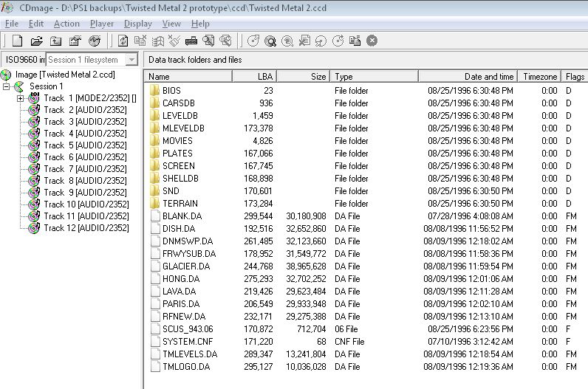Expand the Track 1 tree node
The image size is (588, 389).
[20, 99]
